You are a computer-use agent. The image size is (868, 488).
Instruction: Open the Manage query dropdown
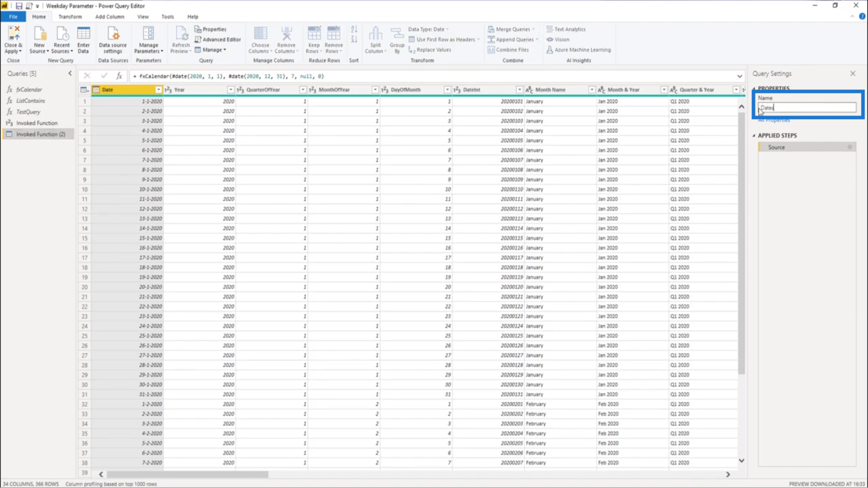pyautogui.click(x=210, y=50)
